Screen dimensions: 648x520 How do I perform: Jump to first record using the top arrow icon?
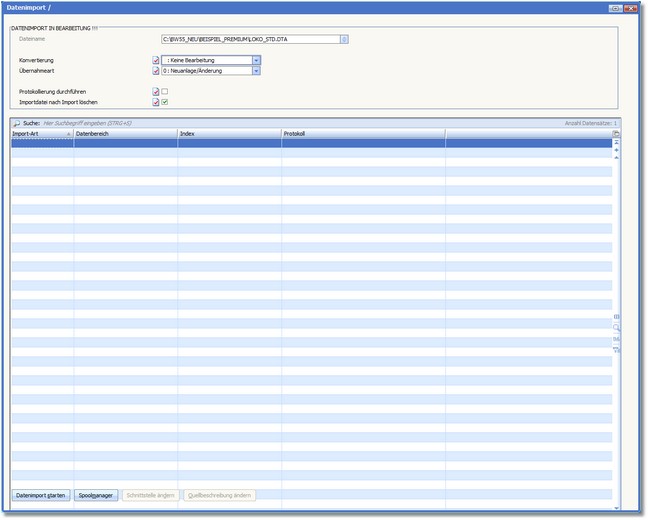tap(616, 143)
